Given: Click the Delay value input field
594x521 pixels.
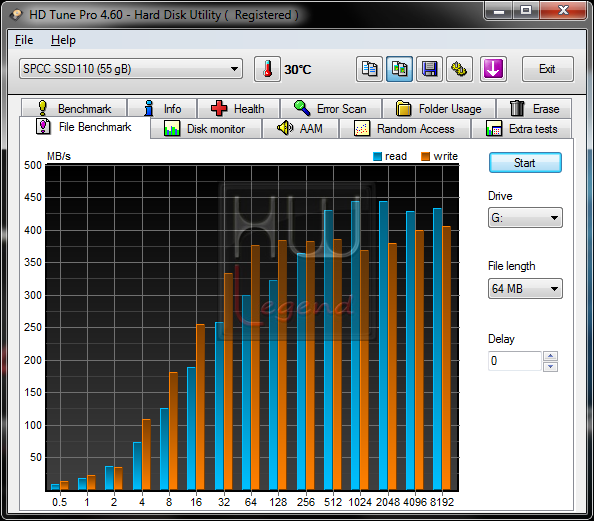Looking at the screenshot, I should (515, 361).
